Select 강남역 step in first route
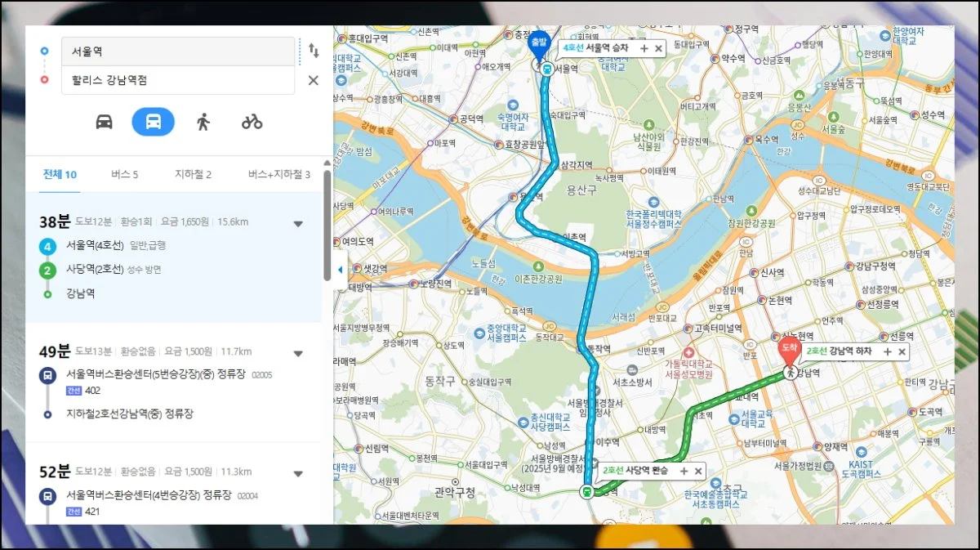The width and height of the screenshot is (980, 550). click(81, 293)
